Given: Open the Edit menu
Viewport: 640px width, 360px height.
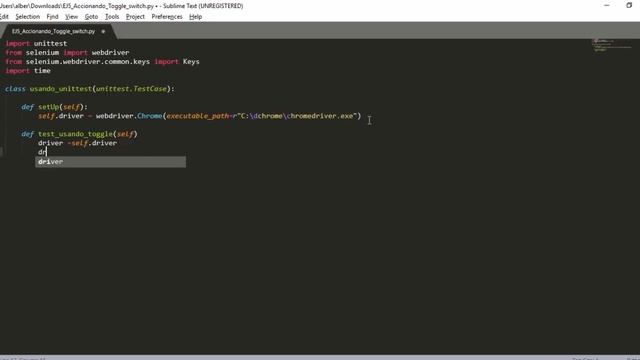Looking at the screenshot, I should coord(4,17).
